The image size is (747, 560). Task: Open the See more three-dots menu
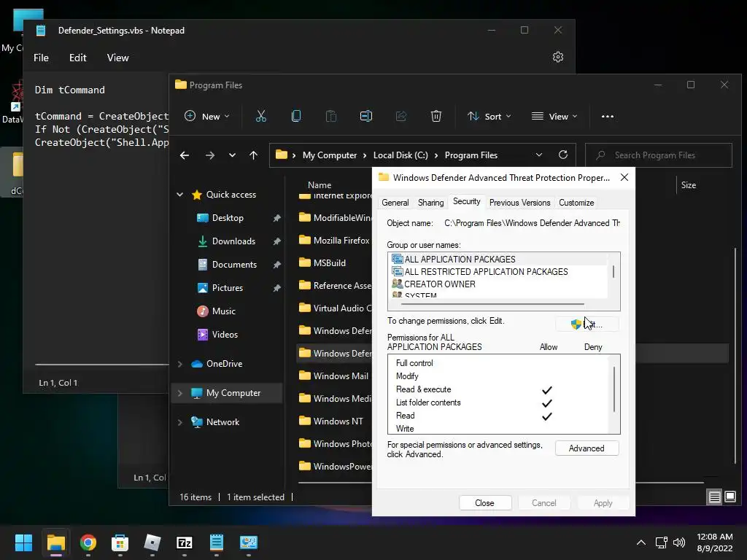point(608,116)
